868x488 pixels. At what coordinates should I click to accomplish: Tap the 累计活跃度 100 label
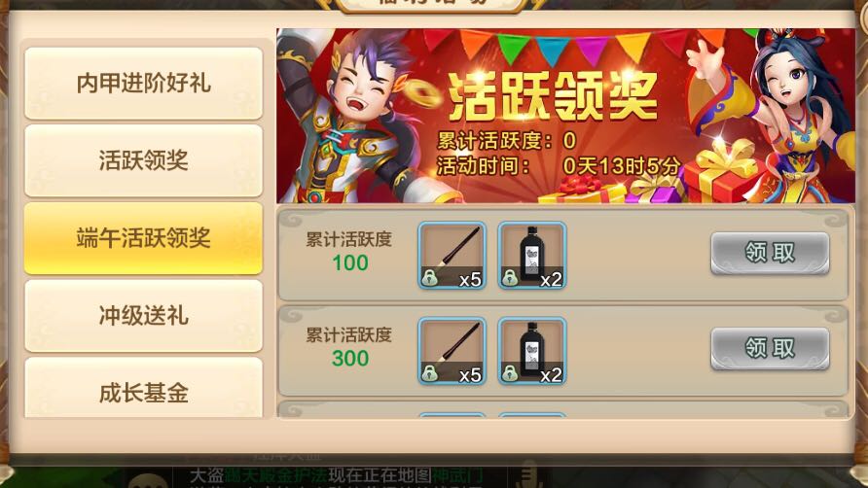[349, 252]
